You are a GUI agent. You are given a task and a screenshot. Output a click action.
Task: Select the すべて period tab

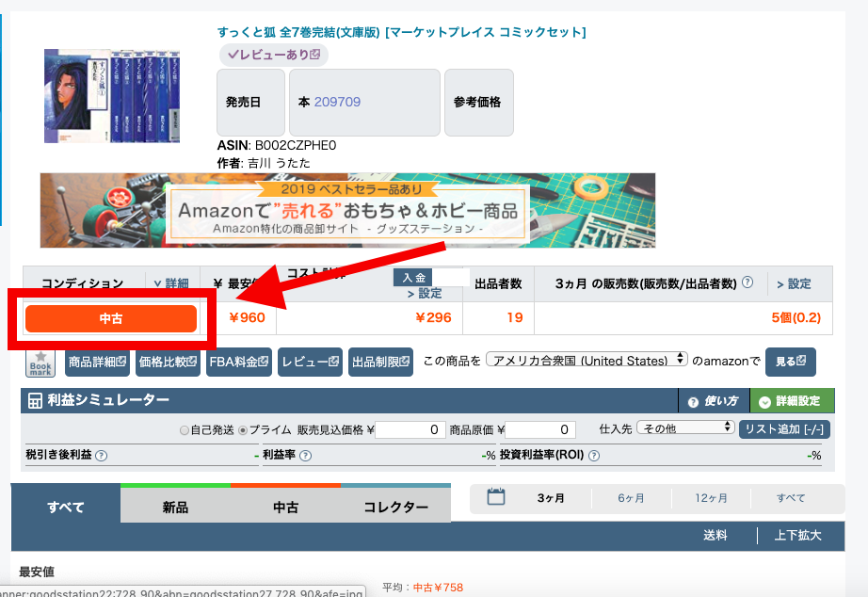[x=791, y=498]
